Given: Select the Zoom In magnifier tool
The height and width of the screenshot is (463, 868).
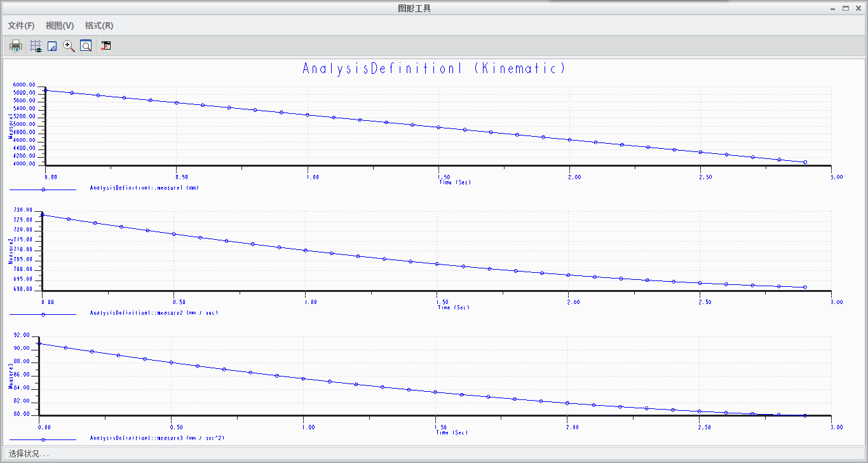Looking at the screenshot, I should (69, 46).
